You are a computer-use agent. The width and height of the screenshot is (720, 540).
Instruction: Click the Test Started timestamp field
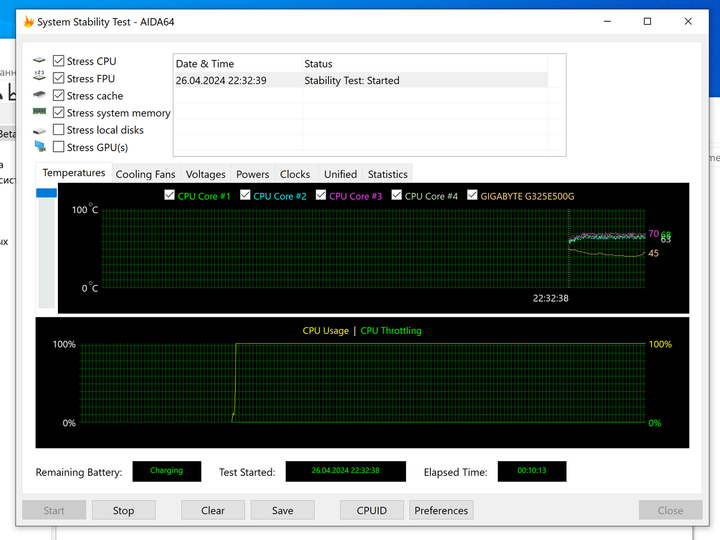coord(346,471)
